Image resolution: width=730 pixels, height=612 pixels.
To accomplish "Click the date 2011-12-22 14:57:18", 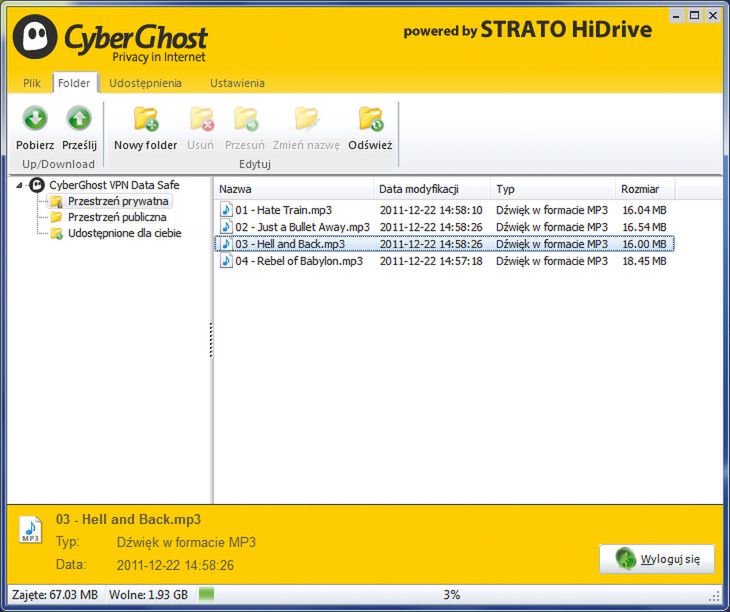I will point(431,261).
